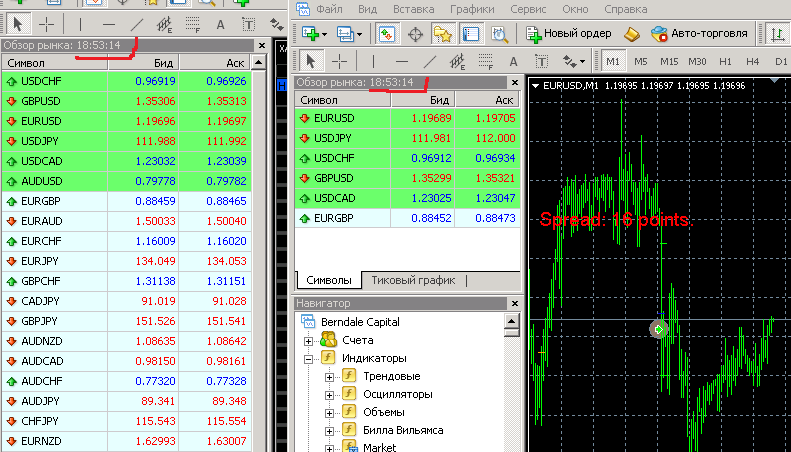Image resolution: width=791 pixels, height=452 pixels.
Task: Open the Окно menu
Action: click(x=575, y=9)
